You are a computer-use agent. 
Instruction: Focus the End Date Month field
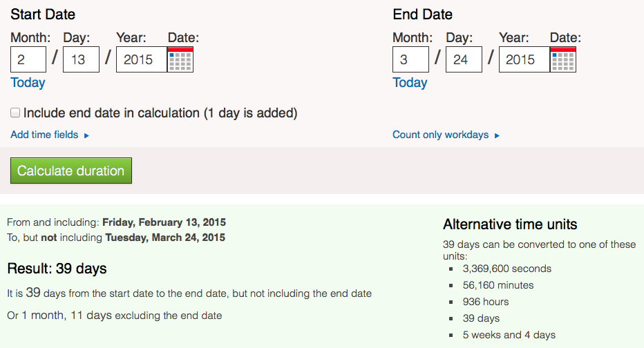tap(410, 59)
